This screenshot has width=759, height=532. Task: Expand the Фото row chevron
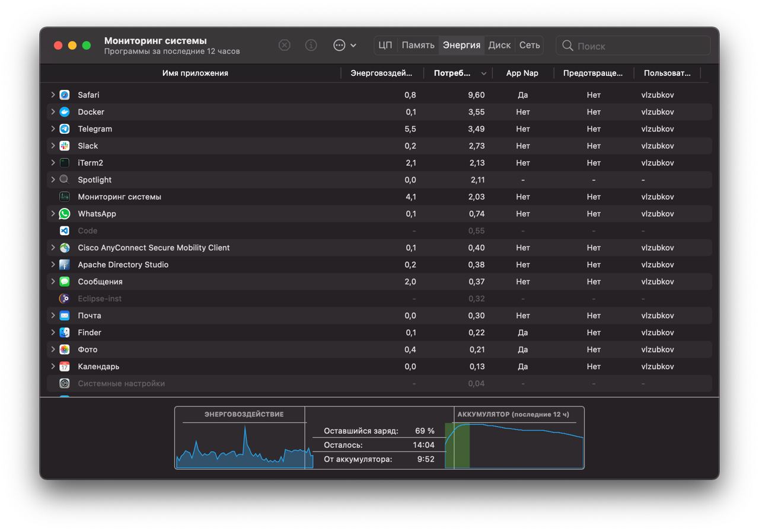point(53,350)
